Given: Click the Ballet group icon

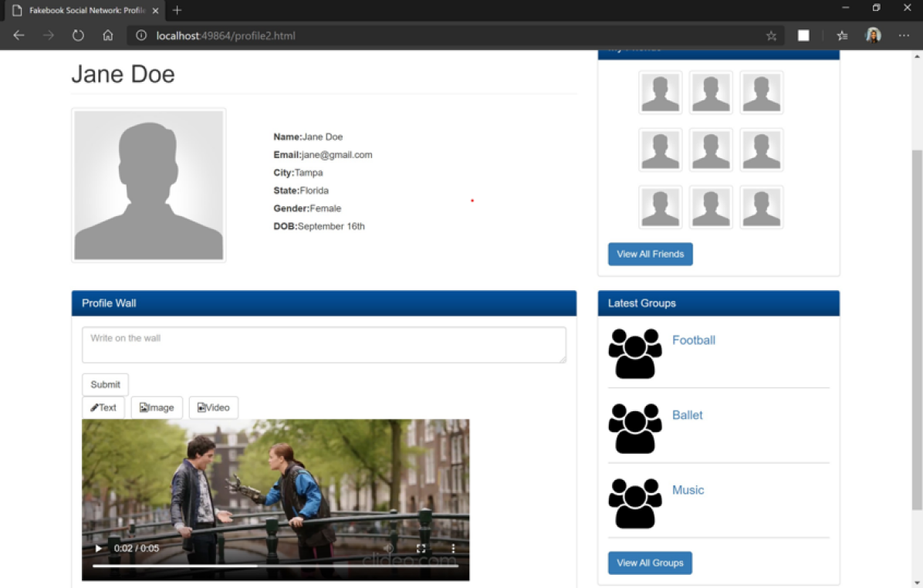Looking at the screenshot, I should (x=634, y=428).
